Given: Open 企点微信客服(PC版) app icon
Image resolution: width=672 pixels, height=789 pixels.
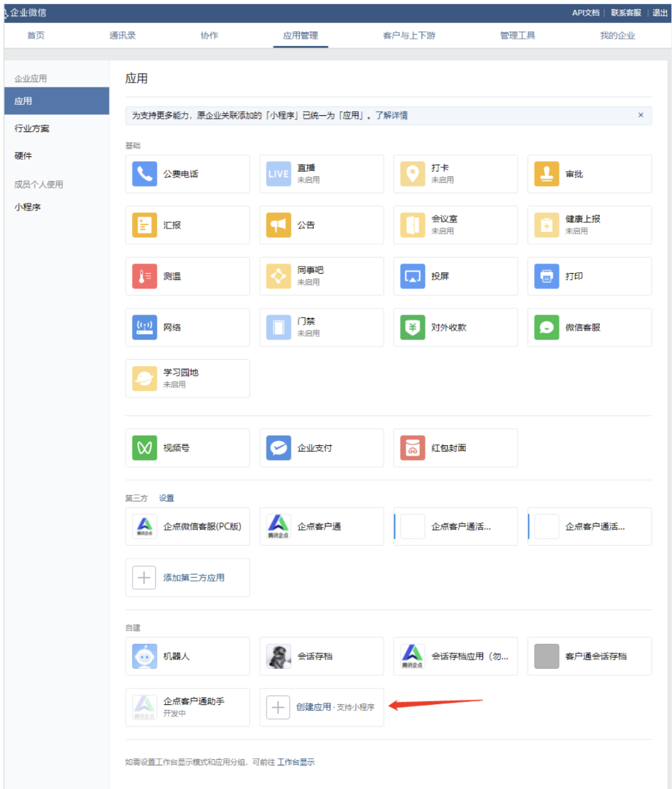Looking at the screenshot, I should pyautogui.click(x=144, y=526).
